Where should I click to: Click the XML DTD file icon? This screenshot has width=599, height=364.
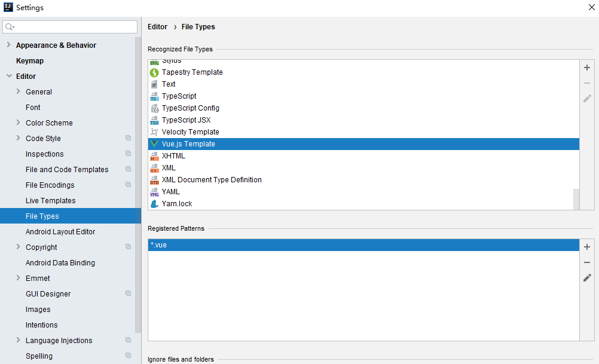(x=154, y=180)
